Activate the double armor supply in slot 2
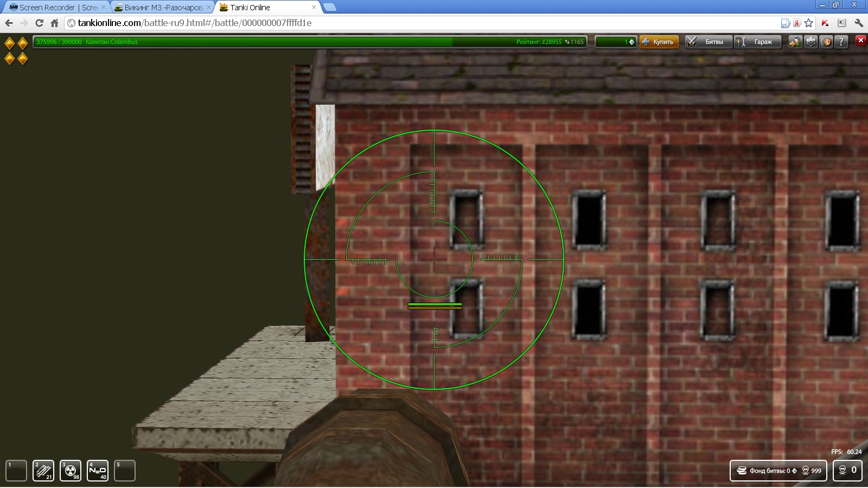868x488 pixels. [x=43, y=471]
